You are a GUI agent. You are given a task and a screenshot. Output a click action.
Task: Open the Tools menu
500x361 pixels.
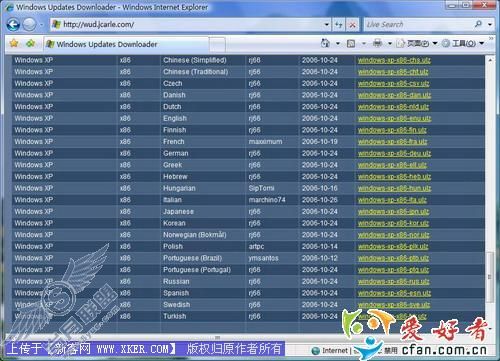point(463,43)
